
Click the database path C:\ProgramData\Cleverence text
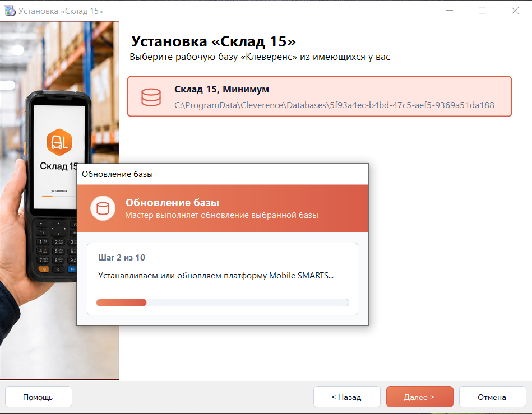tap(334, 105)
